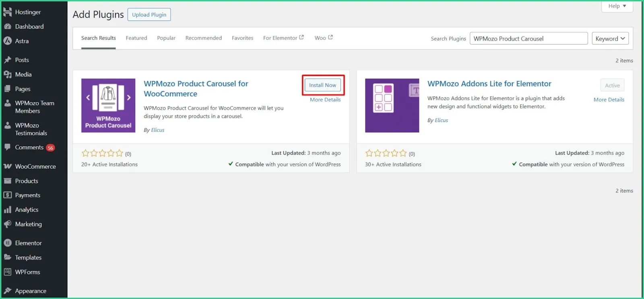The height and width of the screenshot is (299, 644).
Task: Open the Posts menu label
Action: pos(22,60)
